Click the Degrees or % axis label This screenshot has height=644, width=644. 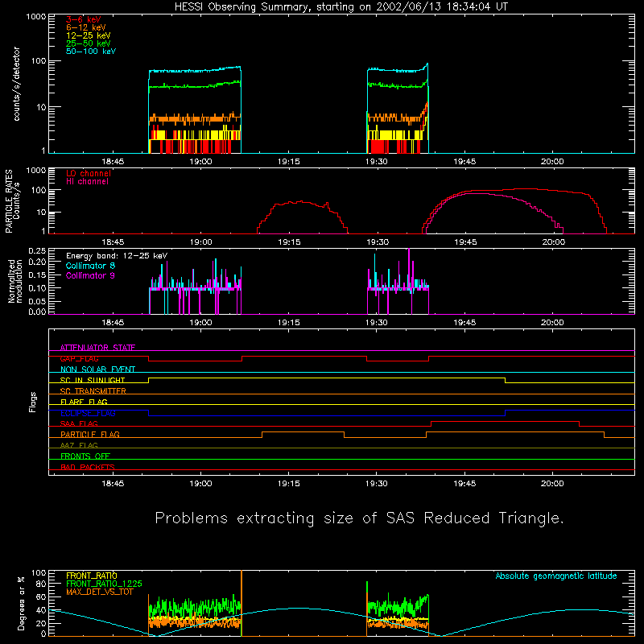point(21,603)
